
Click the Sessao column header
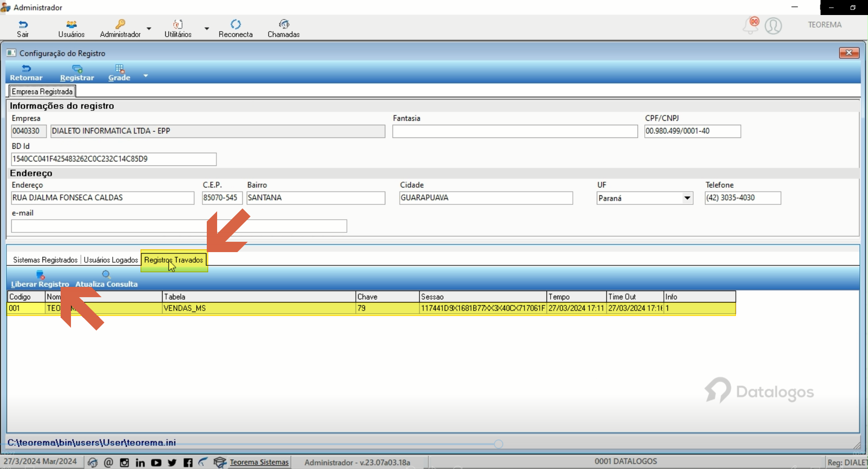[x=483, y=297]
